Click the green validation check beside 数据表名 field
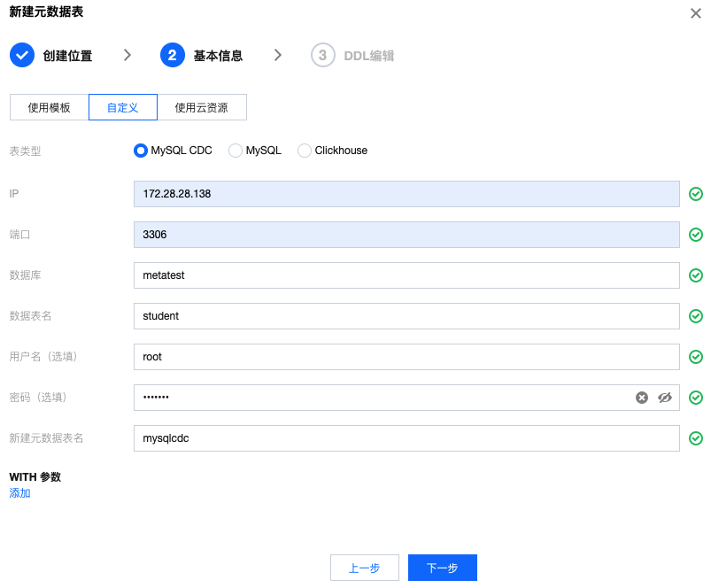 [x=696, y=316]
